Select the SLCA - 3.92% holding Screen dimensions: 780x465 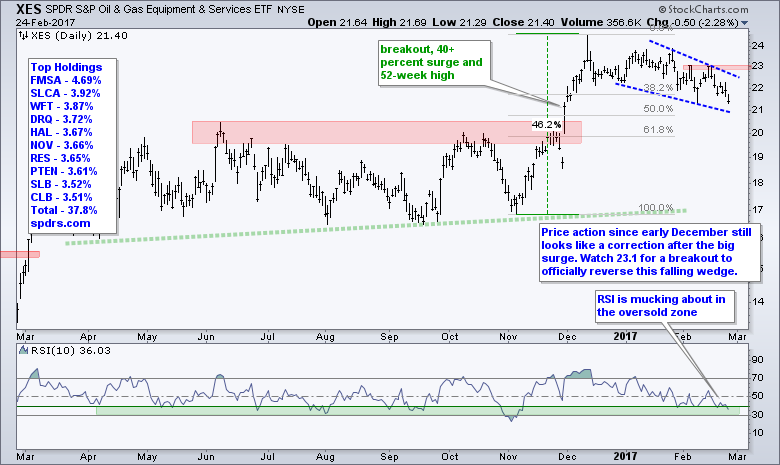(x=65, y=93)
